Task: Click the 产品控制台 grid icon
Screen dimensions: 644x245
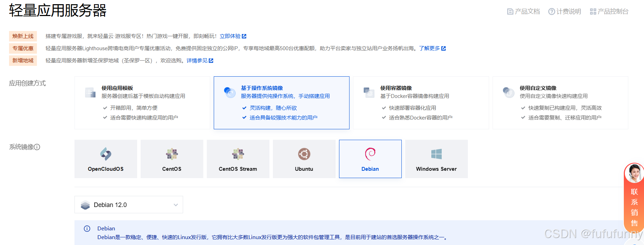Action: (x=593, y=12)
